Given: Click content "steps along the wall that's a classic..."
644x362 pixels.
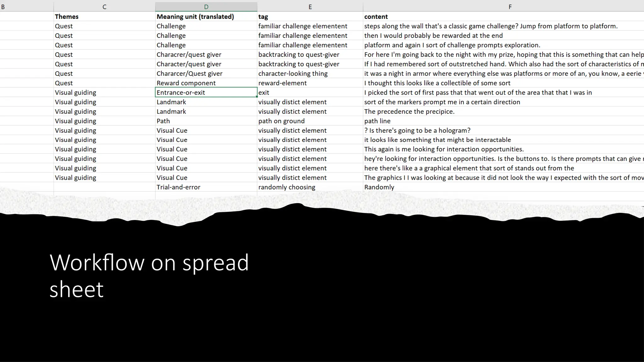Looking at the screenshot, I should (x=503, y=26).
